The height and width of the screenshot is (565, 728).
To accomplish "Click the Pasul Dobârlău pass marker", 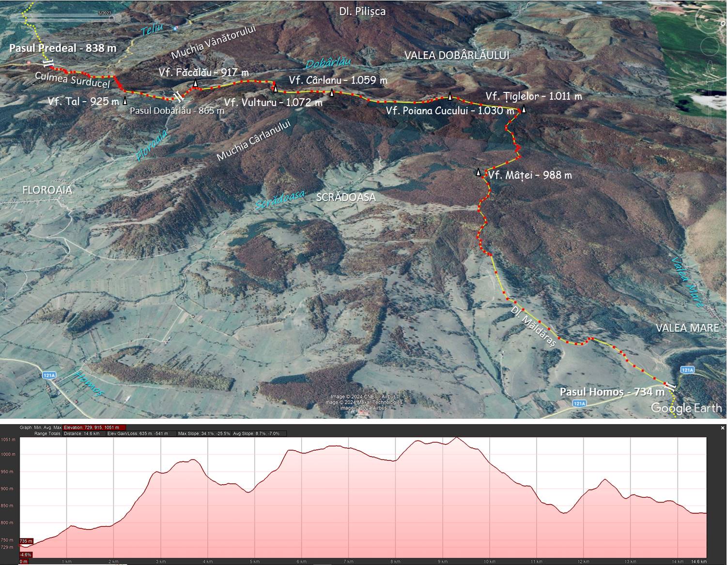I will click(179, 96).
